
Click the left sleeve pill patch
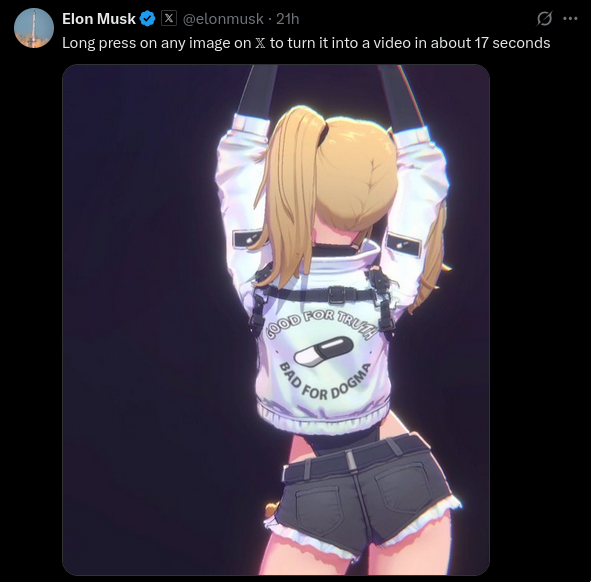tap(248, 239)
